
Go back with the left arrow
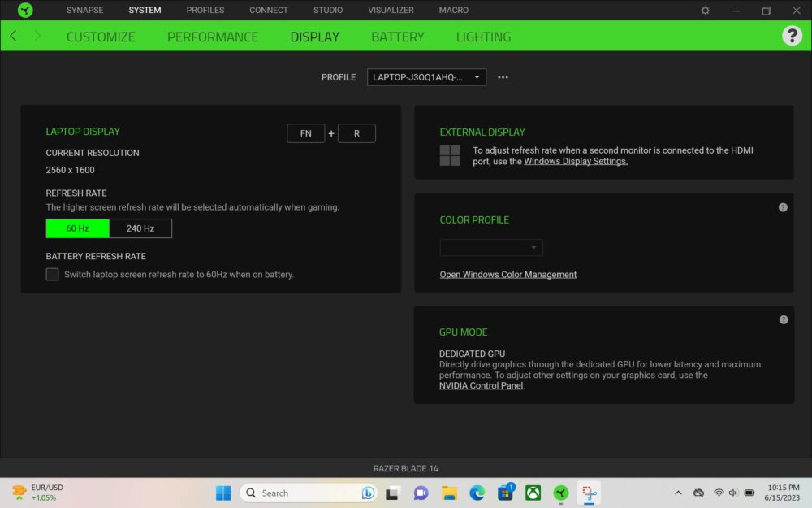(x=14, y=36)
